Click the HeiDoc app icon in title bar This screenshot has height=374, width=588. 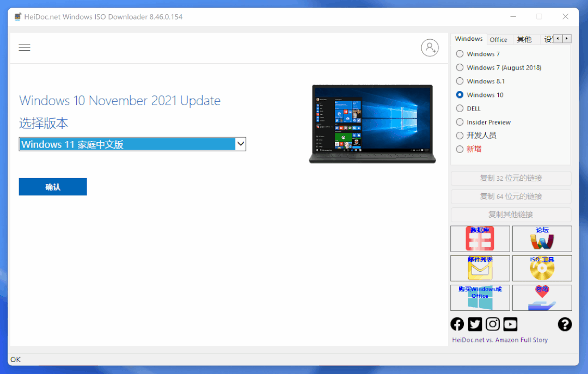tap(17, 17)
